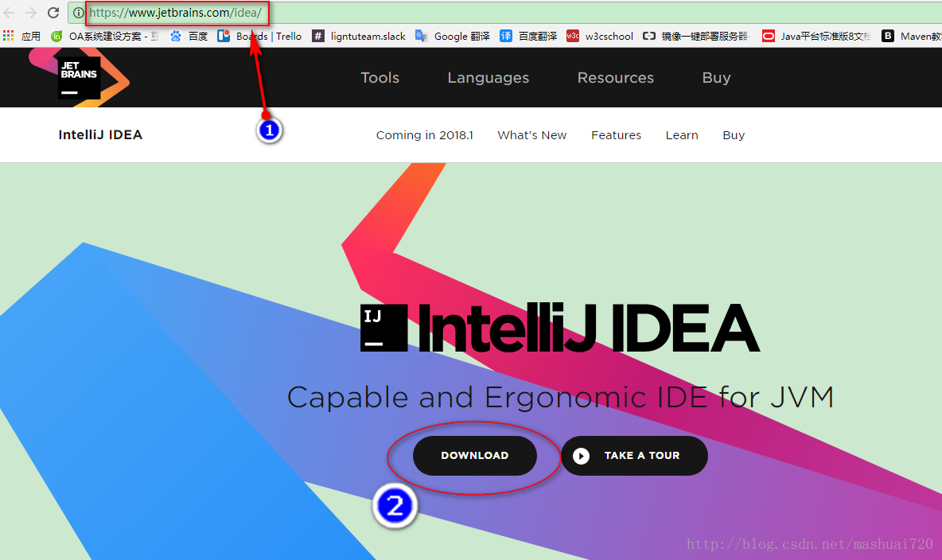Open the Languages menu
Image resolution: width=942 pixels, height=560 pixels.
pos(488,77)
